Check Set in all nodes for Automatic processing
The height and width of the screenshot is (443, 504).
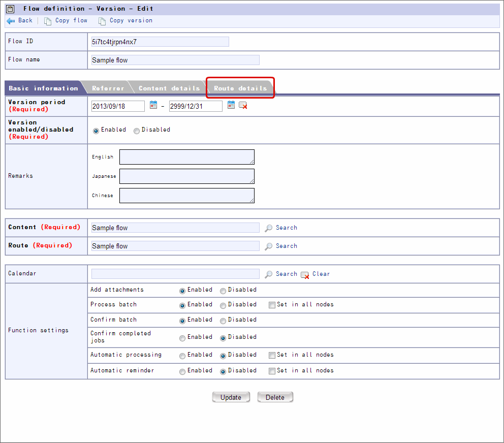[272, 355]
